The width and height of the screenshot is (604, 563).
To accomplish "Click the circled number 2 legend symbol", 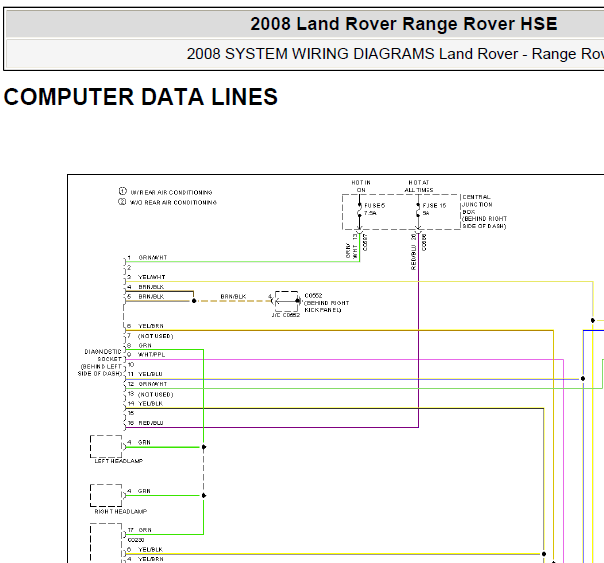I will click(x=122, y=201).
